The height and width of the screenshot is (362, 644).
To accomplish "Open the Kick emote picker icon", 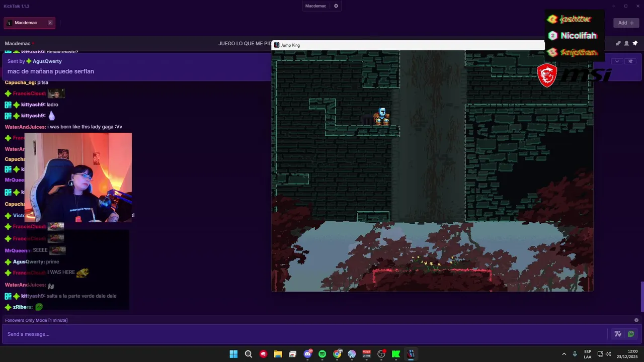I will pyautogui.click(x=630, y=334).
